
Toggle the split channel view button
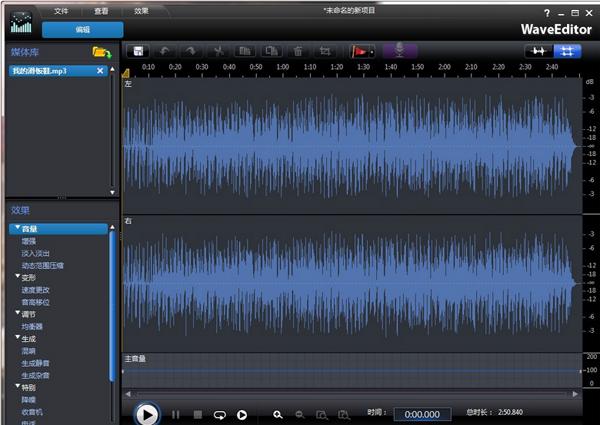click(x=569, y=50)
